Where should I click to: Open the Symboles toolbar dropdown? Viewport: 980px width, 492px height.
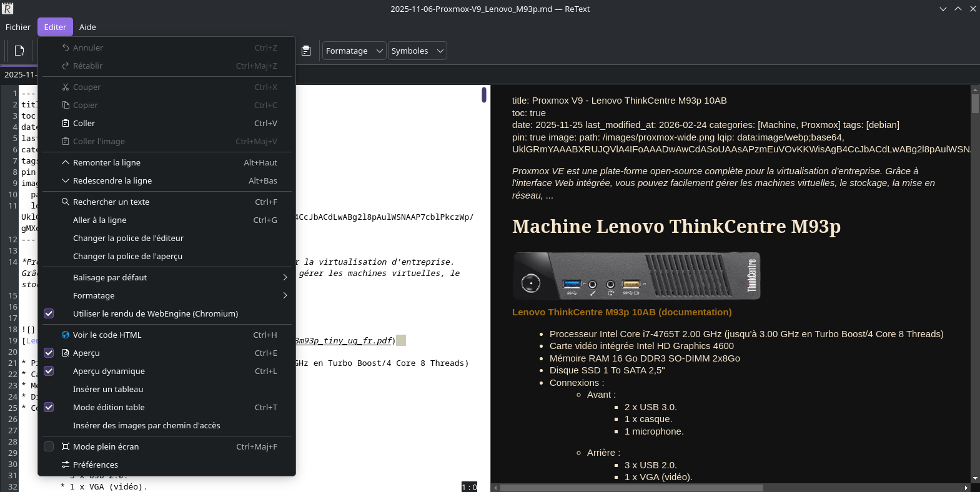[417, 51]
